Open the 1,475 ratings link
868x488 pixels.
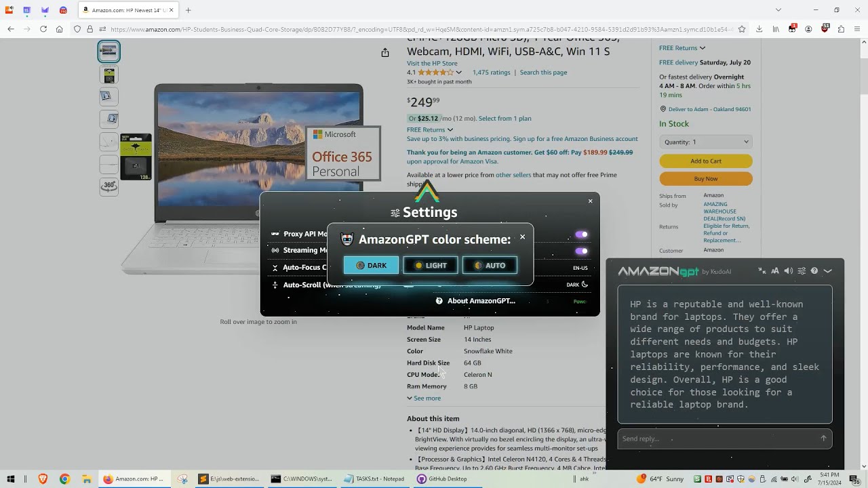491,73
